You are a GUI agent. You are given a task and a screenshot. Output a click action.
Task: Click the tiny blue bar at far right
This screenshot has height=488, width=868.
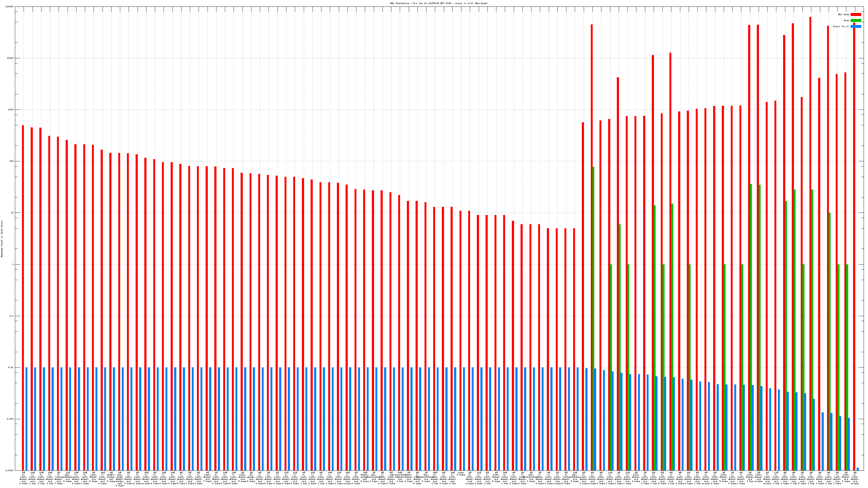[857, 469]
